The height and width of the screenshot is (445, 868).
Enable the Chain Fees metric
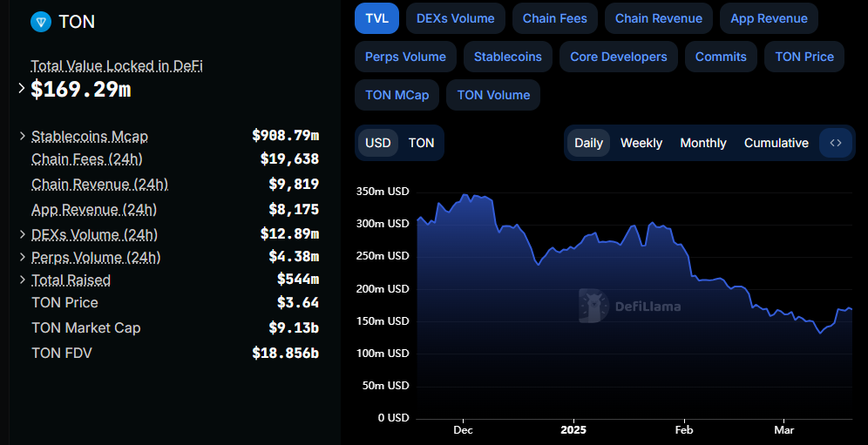click(554, 18)
